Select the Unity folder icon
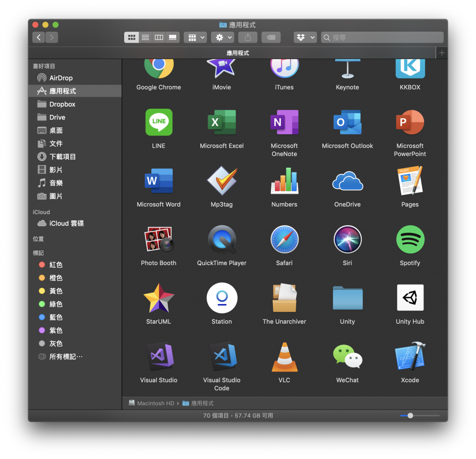476x459 pixels. (347, 298)
